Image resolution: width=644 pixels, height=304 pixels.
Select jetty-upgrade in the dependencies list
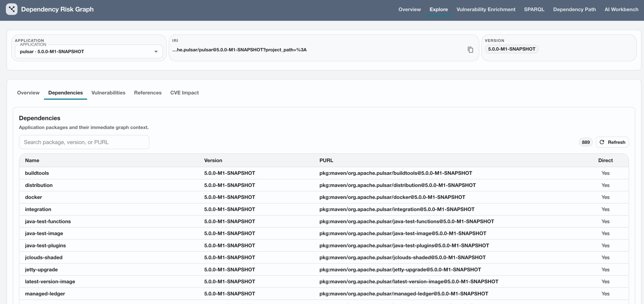(x=41, y=270)
